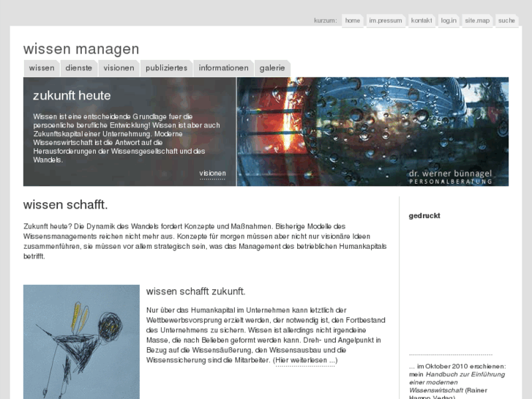Screen dimensions: 532x399
Task: Open the informationen tab
Action: 224,68
